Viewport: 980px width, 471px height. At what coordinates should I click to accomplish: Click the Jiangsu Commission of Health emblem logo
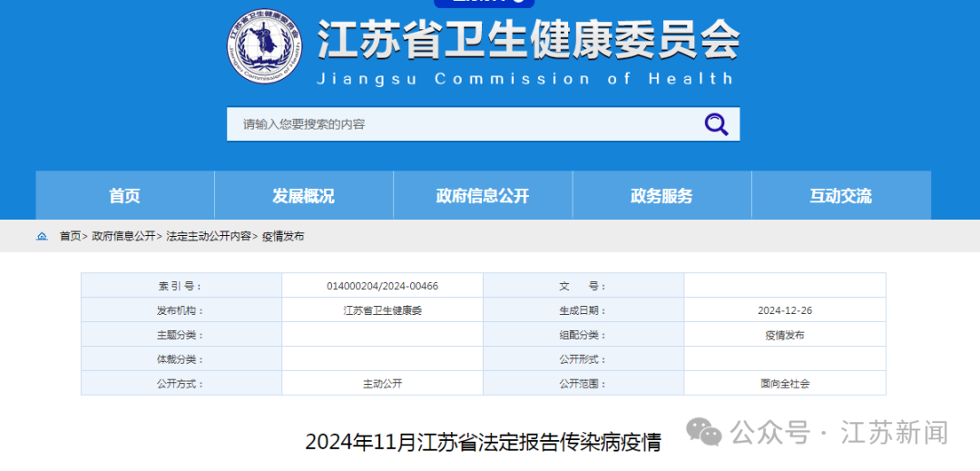click(x=262, y=45)
